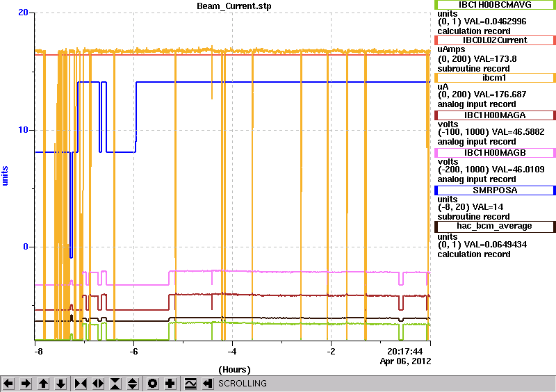
Task: Select the hac_bcm_average legend curve
Action: click(495, 227)
